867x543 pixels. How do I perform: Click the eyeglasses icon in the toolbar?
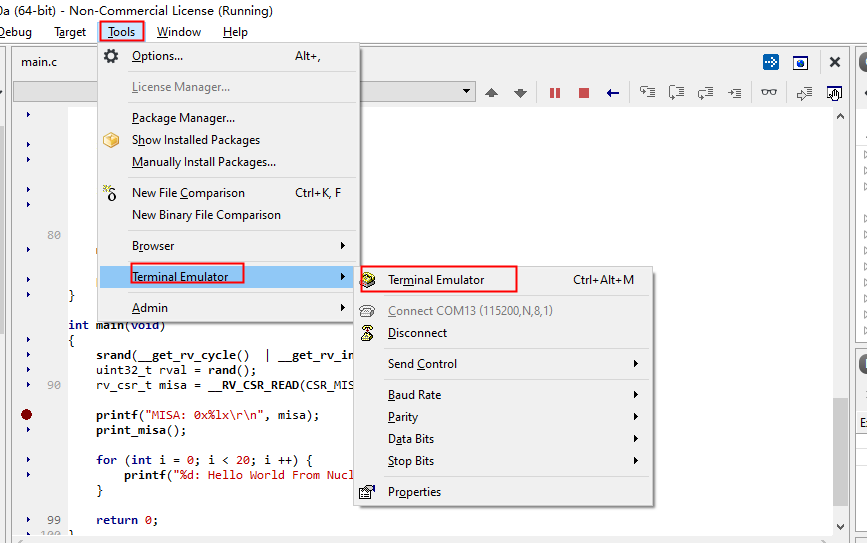point(768,93)
